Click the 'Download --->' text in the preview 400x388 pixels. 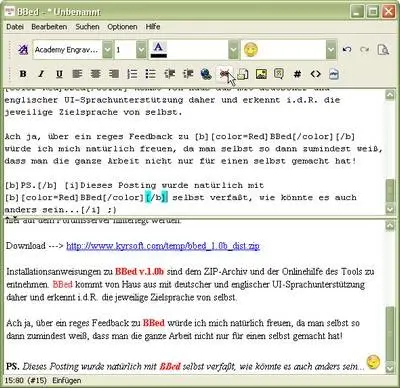(35, 246)
